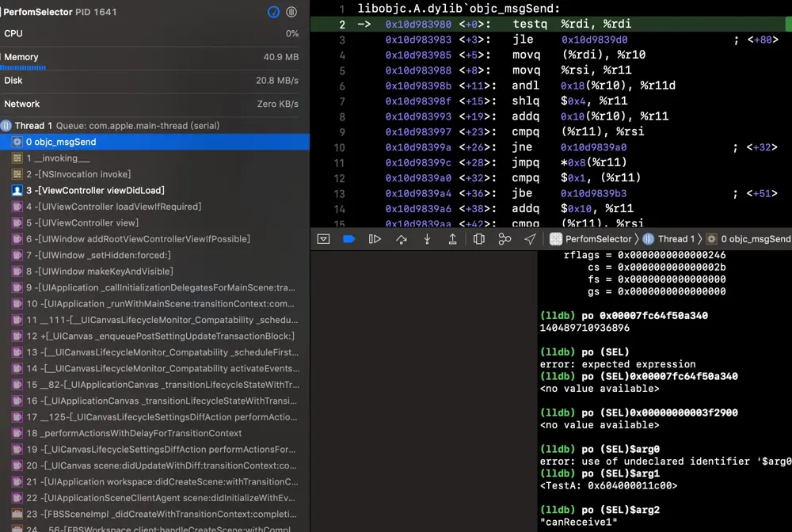Toggle thread view button next to gauge
The height and width of the screenshot is (532, 792).
coord(292,12)
